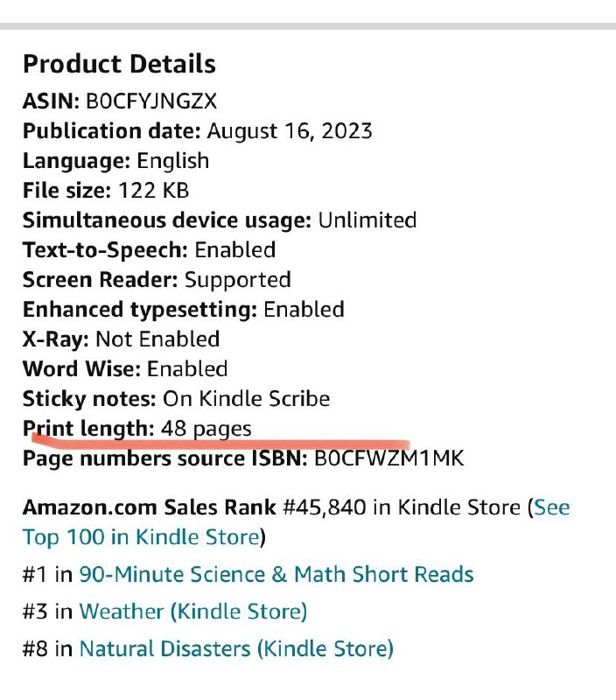This screenshot has height=700, width=616.
Task: Click the X-Ray Not Enabled entry
Action: 121,339
